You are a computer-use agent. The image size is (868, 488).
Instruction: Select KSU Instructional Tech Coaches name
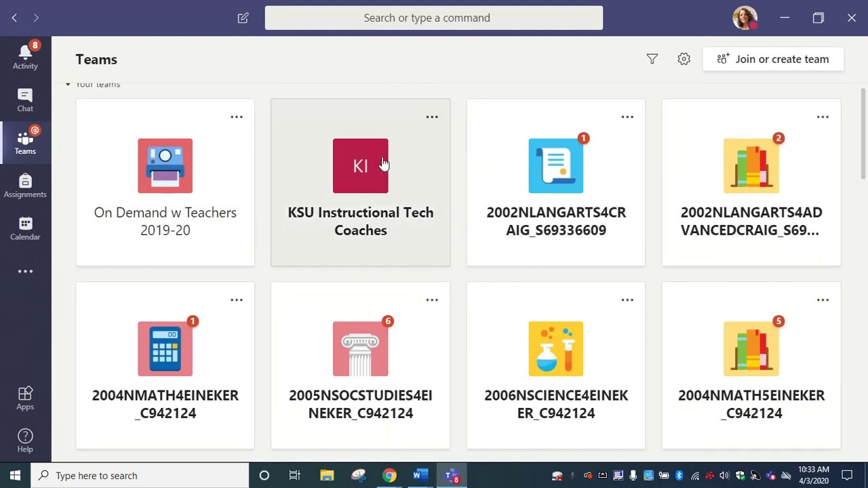[360, 221]
